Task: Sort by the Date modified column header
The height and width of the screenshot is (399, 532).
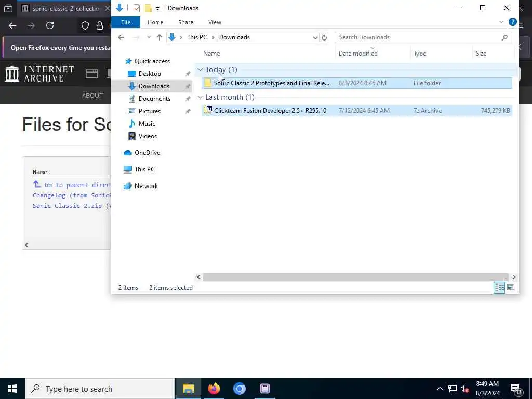Action: [x=358, y=54]
